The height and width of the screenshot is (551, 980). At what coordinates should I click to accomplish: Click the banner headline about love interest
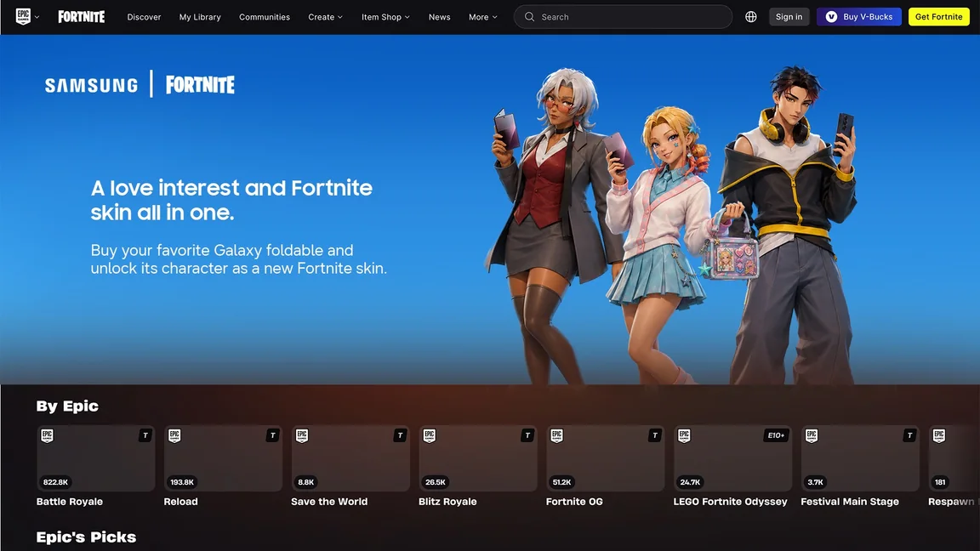coord(231,200)
